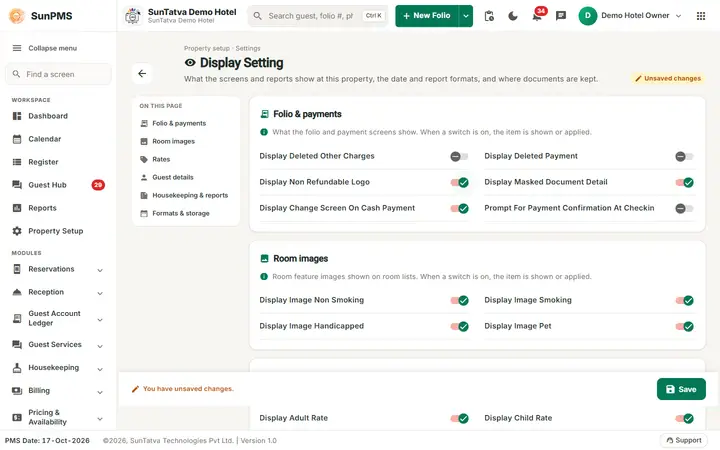Click the Unsaved changes badge
The width and height of the screenshot is (720, 450).
pyautogui.click(x=668, y=79)
